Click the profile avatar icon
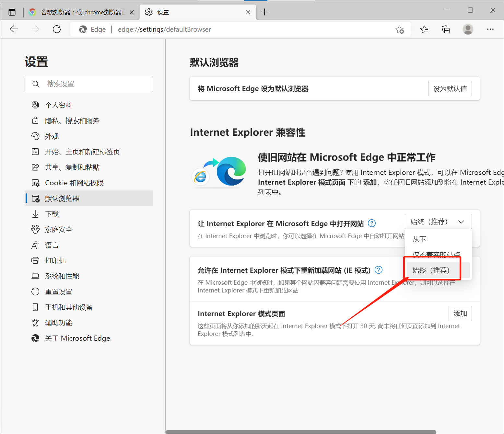This screenshot has height=434, width=504. (468, 29)
